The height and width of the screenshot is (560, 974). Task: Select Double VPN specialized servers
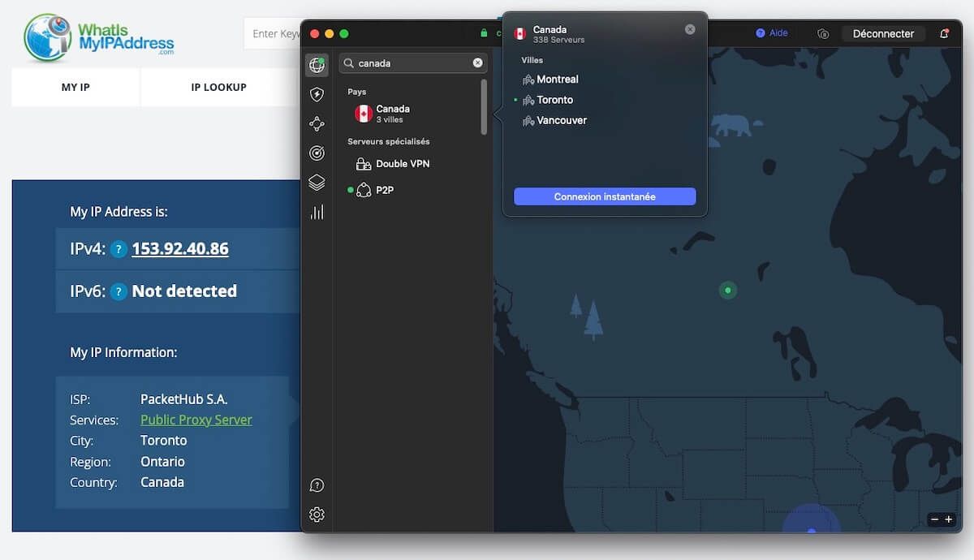[402, 164]
